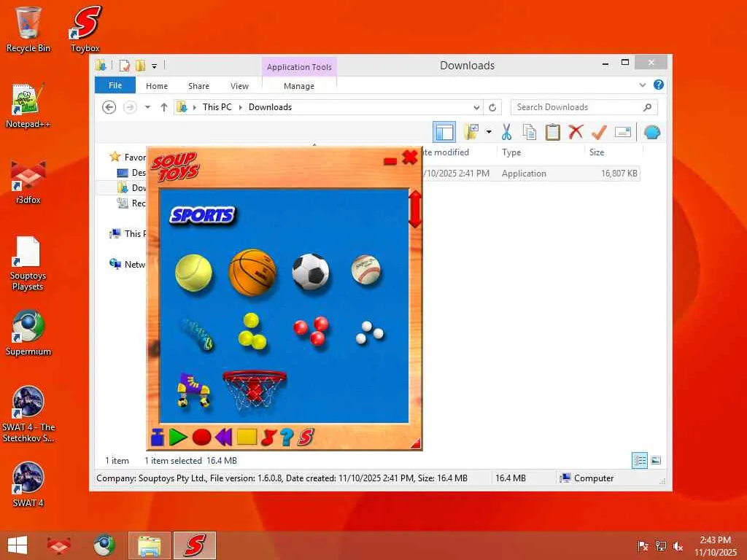747x560 pixels.
Task: Choose the three yellow balls toy
Action: click(252, 330)
